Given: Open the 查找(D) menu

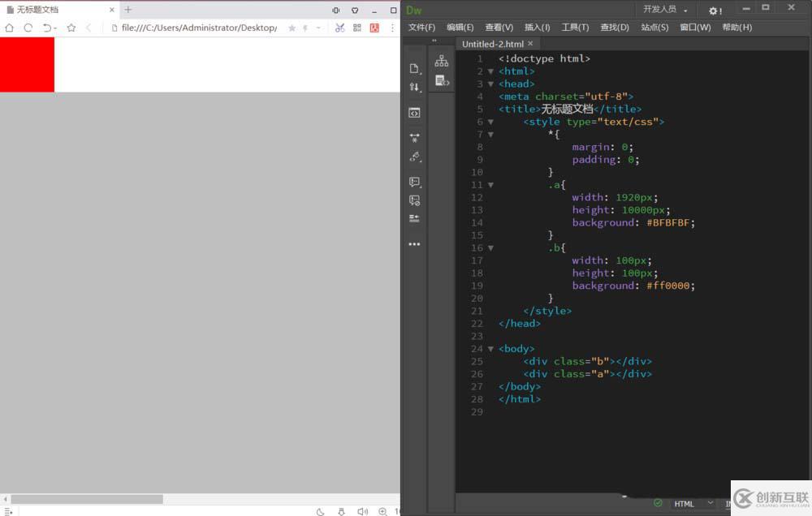Looking at the screenshot, I should (x=615, y=28).
